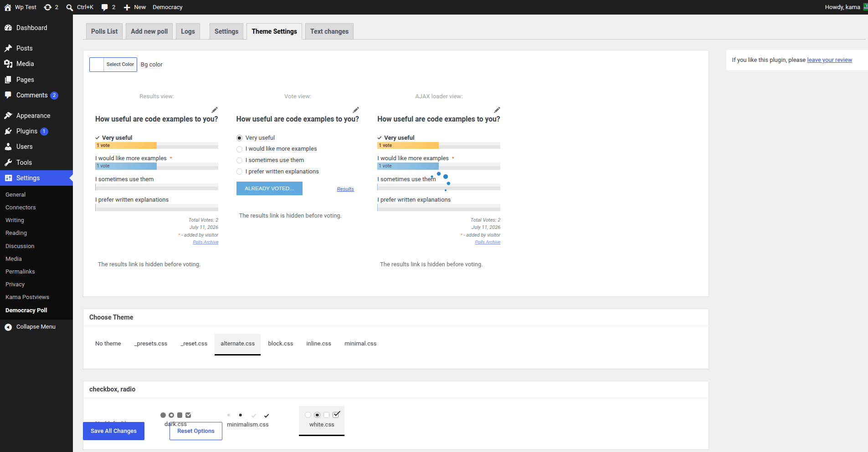This screenshot has width=868, height=452.
Task: Click the plus New icon in admin bar
Action: point(127,7)
